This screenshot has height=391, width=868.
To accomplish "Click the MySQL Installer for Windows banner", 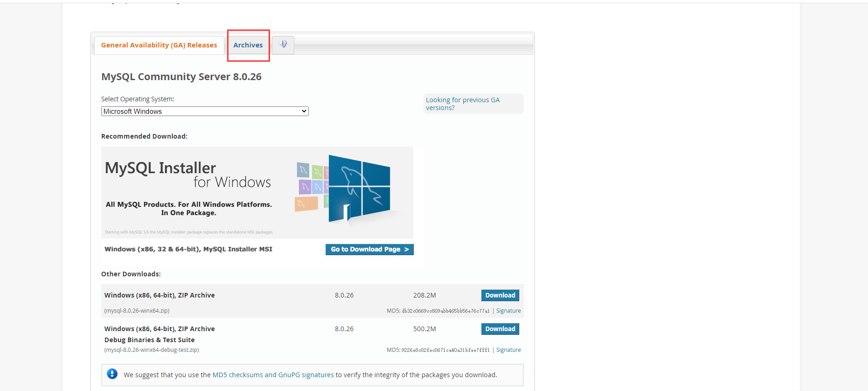I will [257, 192].
